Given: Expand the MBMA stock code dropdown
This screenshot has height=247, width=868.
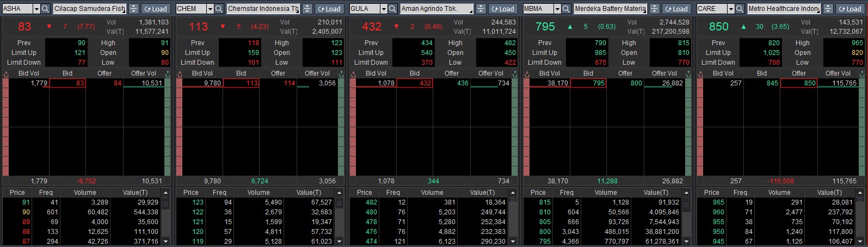Looking at the screenshot, I should coord(557,9).
